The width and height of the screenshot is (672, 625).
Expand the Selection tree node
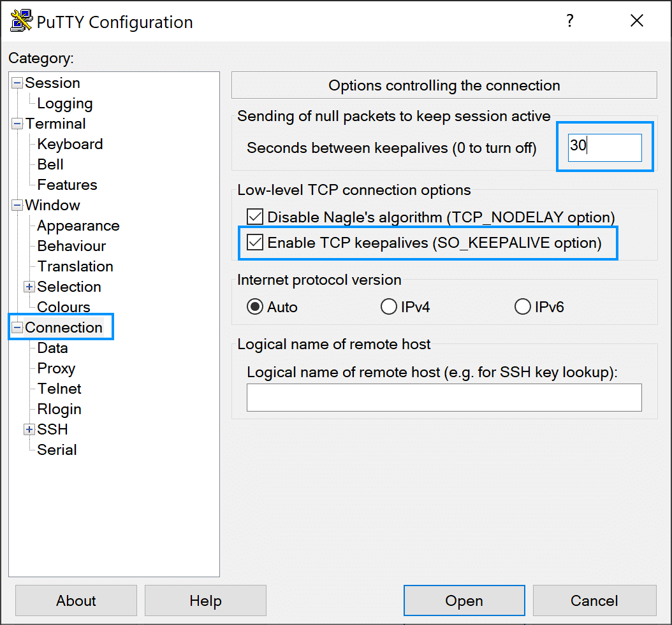tap(29, 287)
